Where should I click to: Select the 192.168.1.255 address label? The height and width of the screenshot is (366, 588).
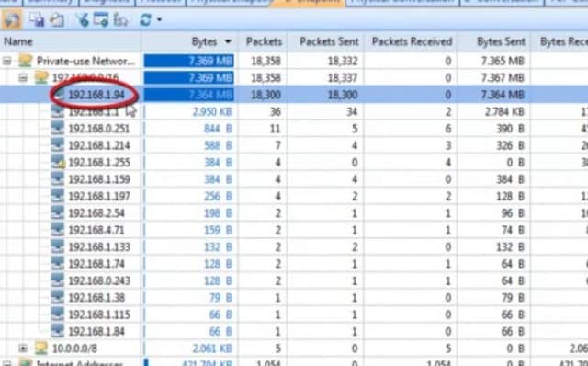point(99,163)
